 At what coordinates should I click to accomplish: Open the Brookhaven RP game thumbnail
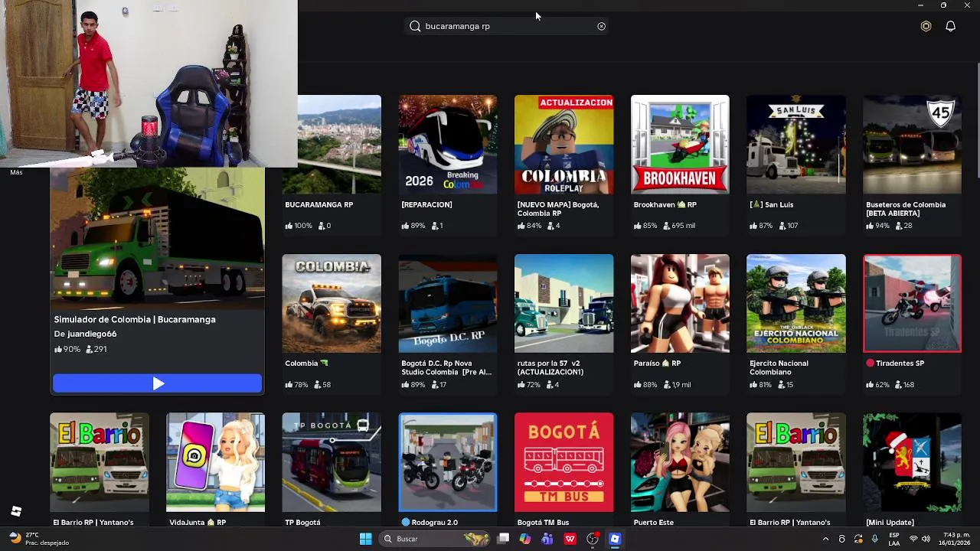[680, 144]
